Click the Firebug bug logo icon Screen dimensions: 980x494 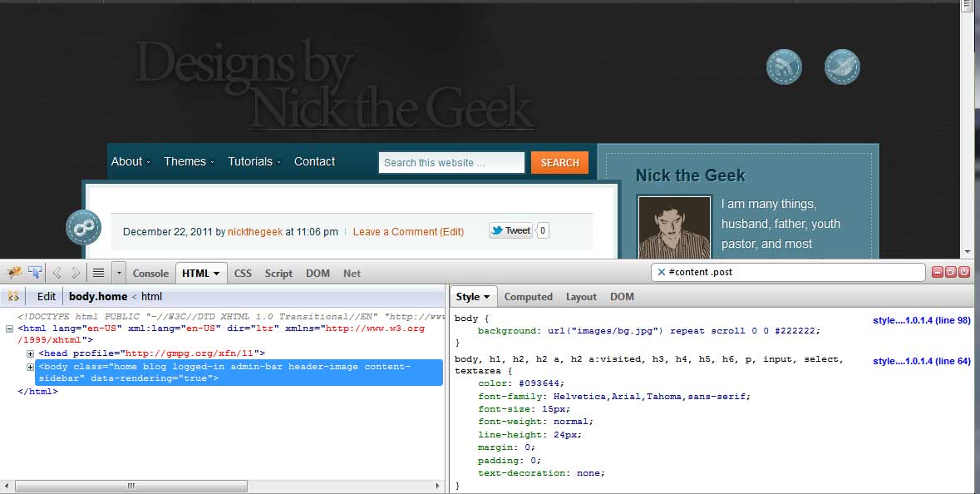tap(13, 272)
